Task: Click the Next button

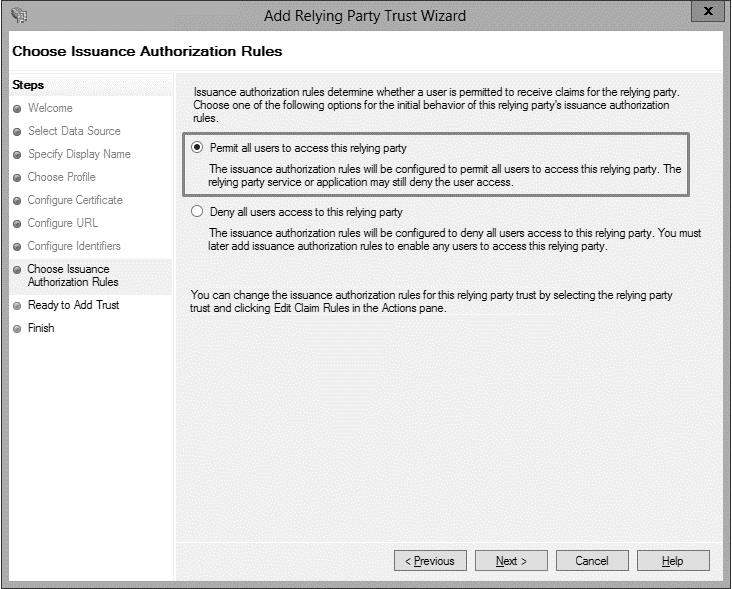Action: coord(511,561)
